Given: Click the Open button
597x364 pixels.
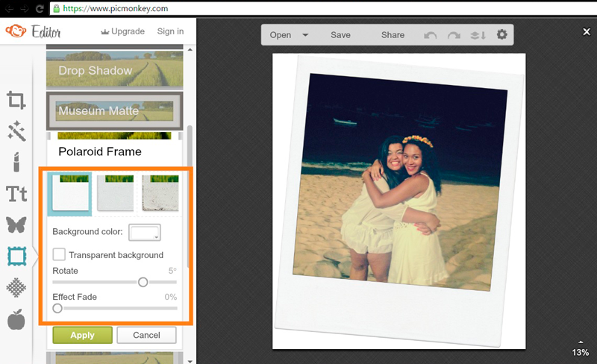Looking at the screenshot, I should point(281,35).
